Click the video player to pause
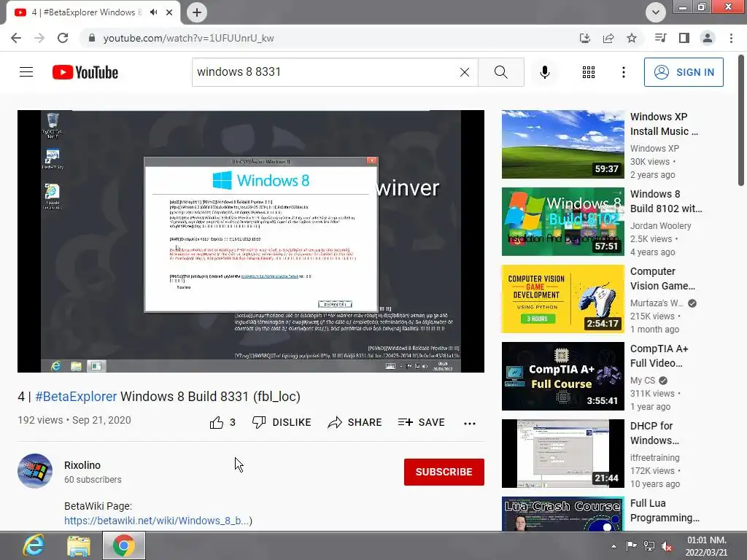The width and height of the screenshot is (747, 560). tap(251, 241)
